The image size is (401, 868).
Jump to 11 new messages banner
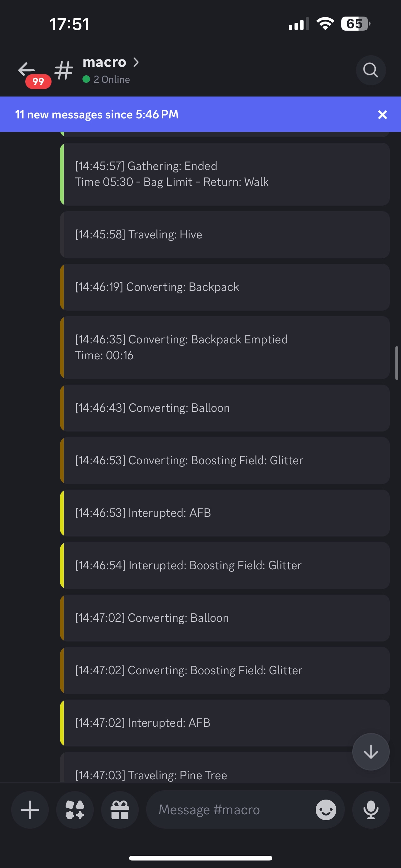(168, 115)
